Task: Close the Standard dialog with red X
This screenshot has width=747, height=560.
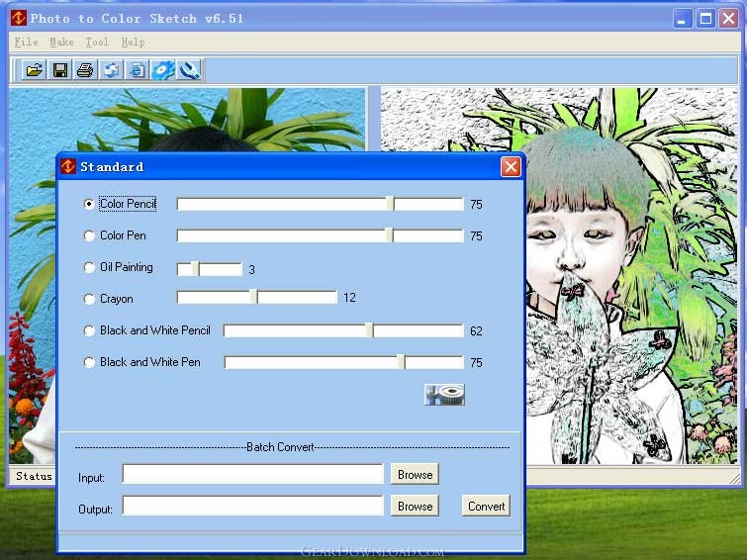Action: (511, 167)
